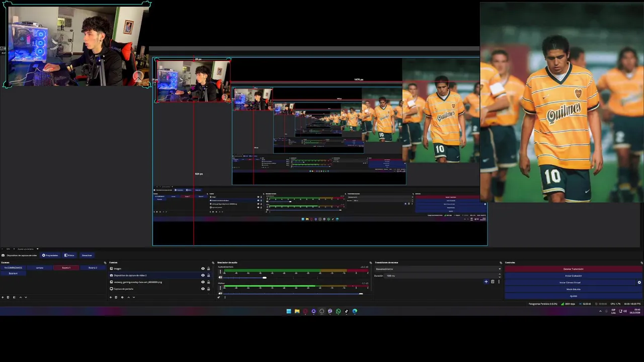Open Propiedades of selected source

50,255
